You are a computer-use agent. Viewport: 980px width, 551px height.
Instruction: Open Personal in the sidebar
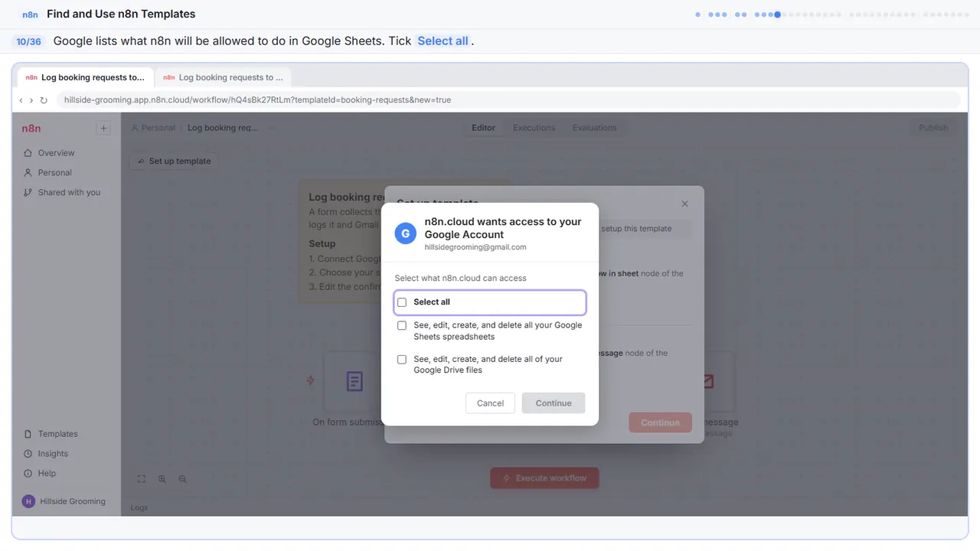tap(54, 173)
